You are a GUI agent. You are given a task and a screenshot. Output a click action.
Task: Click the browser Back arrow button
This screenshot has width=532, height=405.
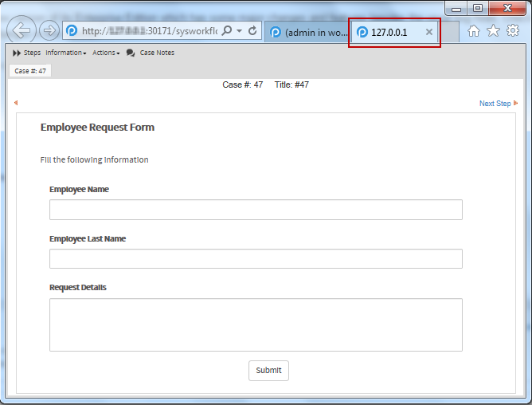pyautogui.click(x=22, y=31)
